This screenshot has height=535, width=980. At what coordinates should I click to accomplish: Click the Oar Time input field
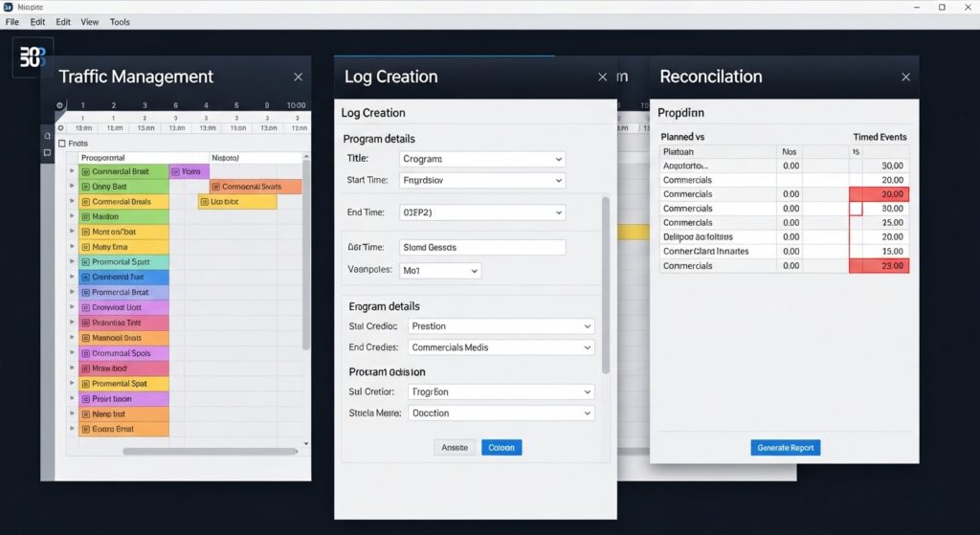click(x=482, y=248)
